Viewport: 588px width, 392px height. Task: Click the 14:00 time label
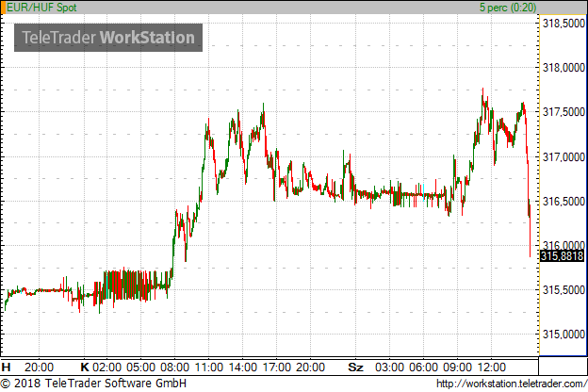pos(242,367)
